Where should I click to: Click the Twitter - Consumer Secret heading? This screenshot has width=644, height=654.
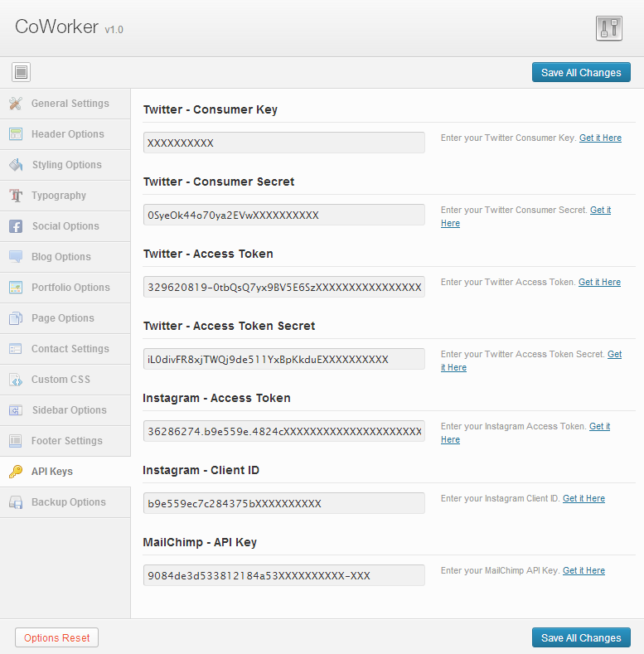[219, 182]
